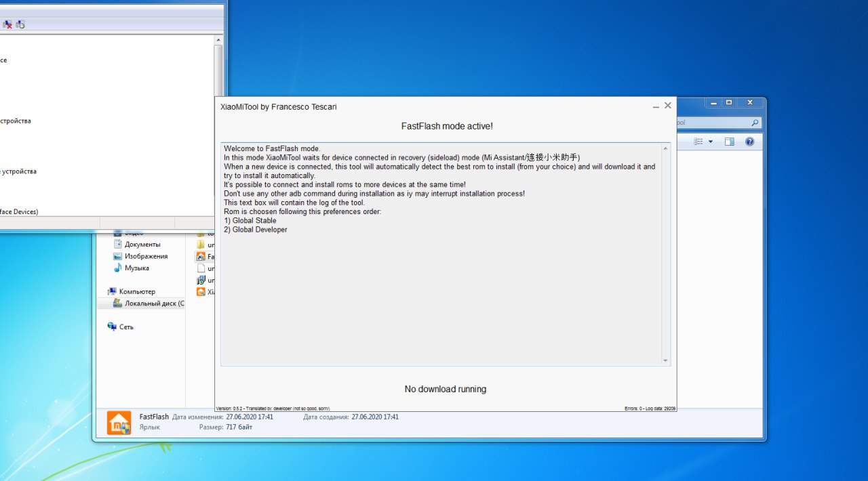Select the yellow folder icon above FastFlash shortcut
Viewport: 868px width, 481px height.
201,245
